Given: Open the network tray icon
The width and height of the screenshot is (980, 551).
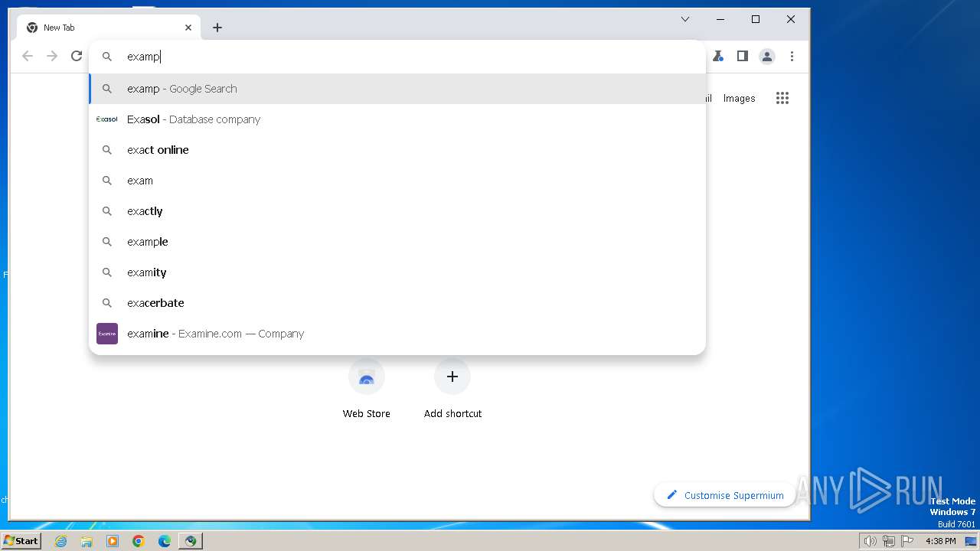Looking at the screenshot, I should pyautogui.click(x=888, y=541).
